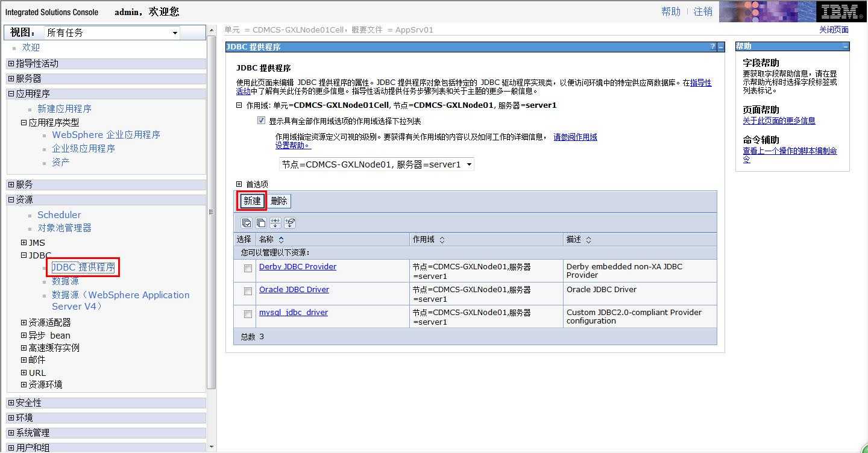868x453 pixels.
Task: Open 新建应用程序 in the navigation tree
Action: [x=64, y=109]
